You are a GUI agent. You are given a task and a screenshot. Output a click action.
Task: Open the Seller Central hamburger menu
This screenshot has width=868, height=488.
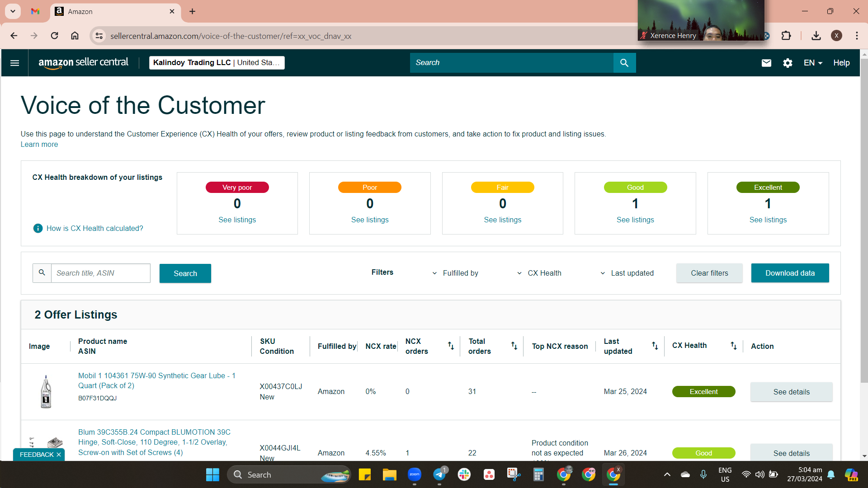tap(14, 63)
